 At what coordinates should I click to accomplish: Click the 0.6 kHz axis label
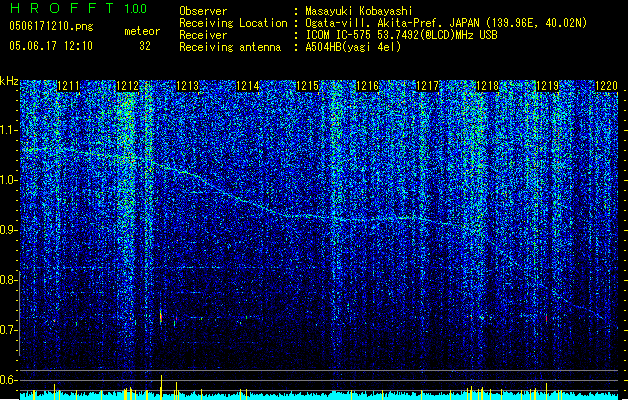point(9,380)
